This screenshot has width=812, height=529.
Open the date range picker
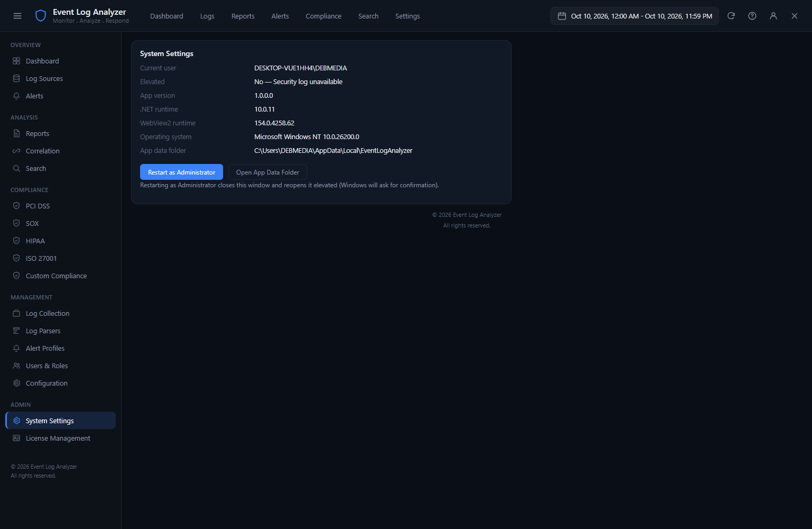[x=634, y=16]
